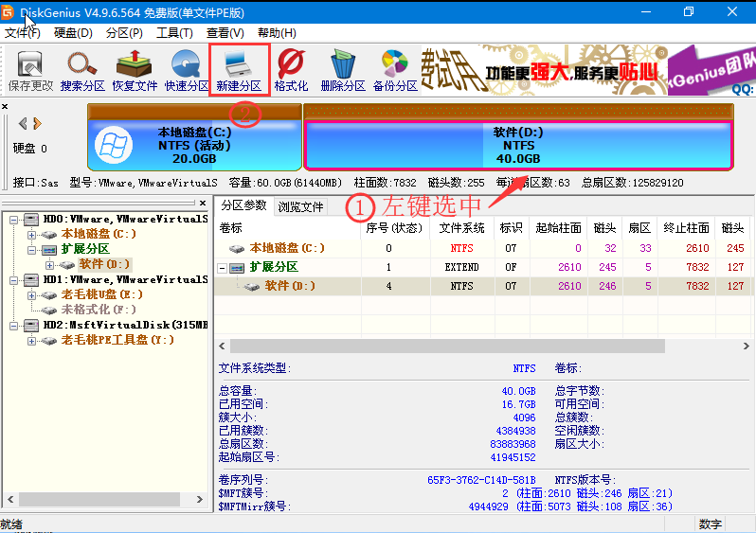This screenshot has height=533, width=756.
Task: Click the volume serial 65F3-3762-C14D-581B
Action: pos(481,481)
